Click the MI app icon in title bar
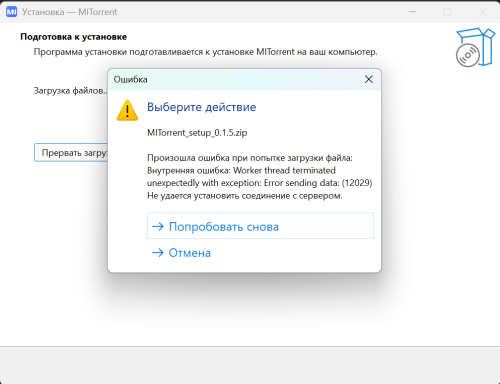Screen dimensions: 500x384 (12, 12)
